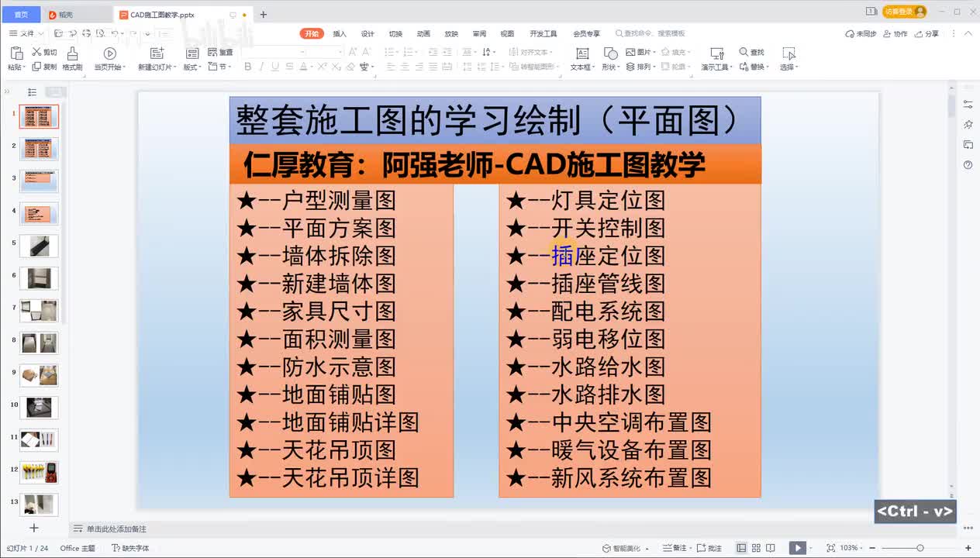Click the Select (选择) cursor icon
Viewport: 980px width, 558px height.
[788, 53]
